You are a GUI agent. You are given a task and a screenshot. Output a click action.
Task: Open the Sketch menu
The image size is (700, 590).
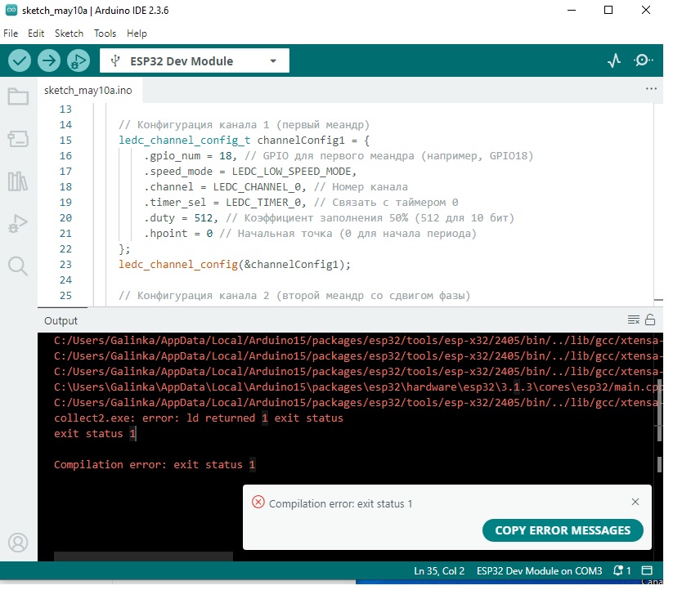point(69,34)
